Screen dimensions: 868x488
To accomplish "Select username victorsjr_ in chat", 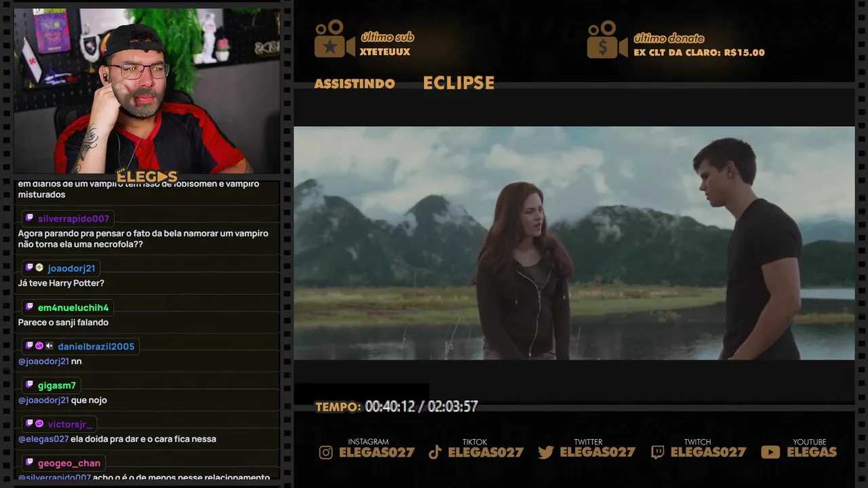I will 70,424.
